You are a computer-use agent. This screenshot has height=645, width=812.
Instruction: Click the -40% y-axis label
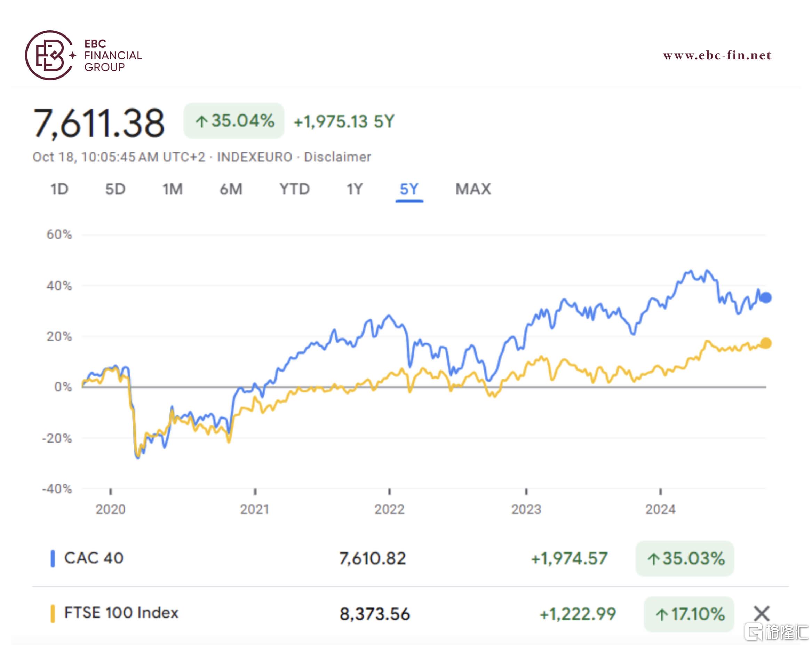pyautogui.click(x=57, y=489)
